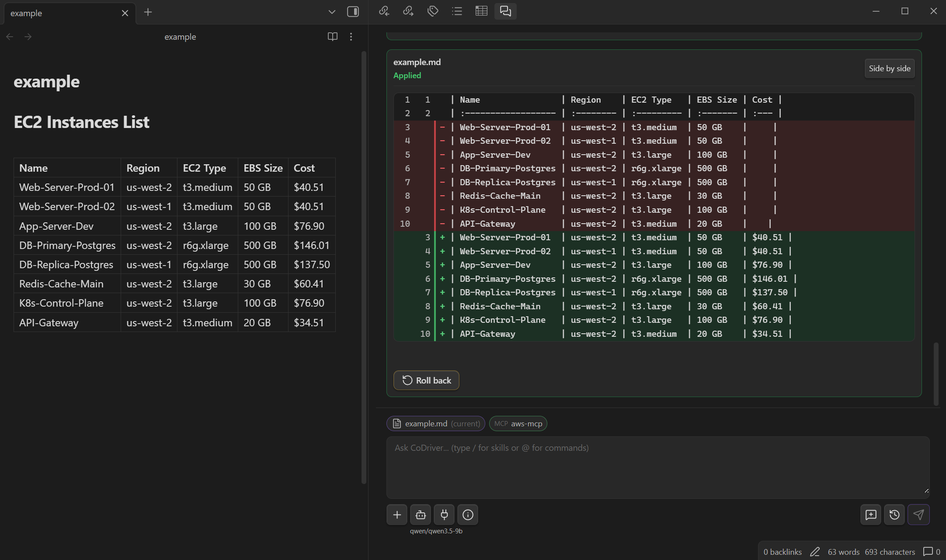Show the info icon below the chat
This screenshot has width=946, height=560.
pos(468,515)
